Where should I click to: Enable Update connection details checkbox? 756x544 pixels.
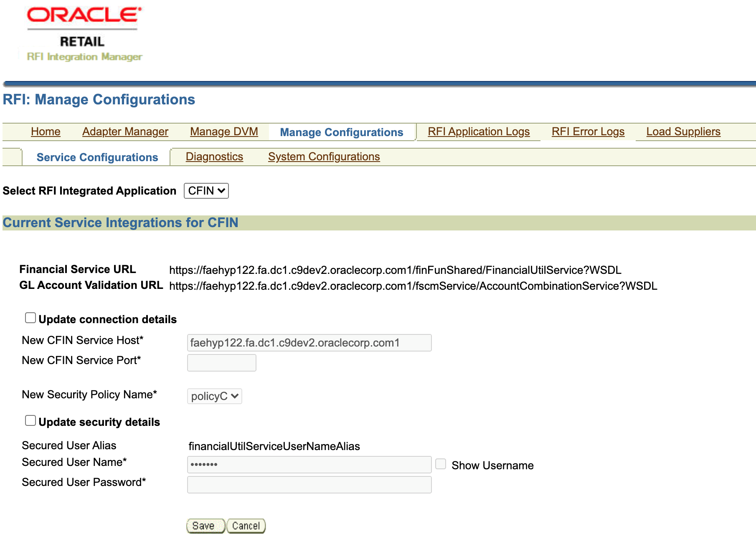(x=30, y=318)
